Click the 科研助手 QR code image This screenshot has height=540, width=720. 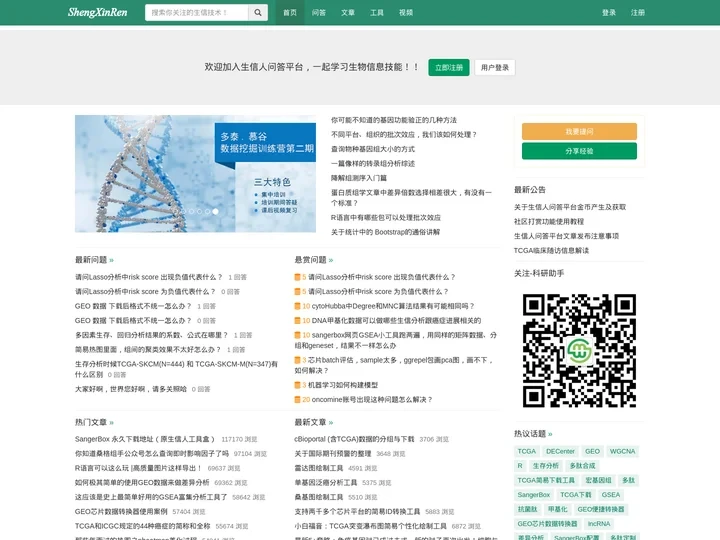coord(579,350)
